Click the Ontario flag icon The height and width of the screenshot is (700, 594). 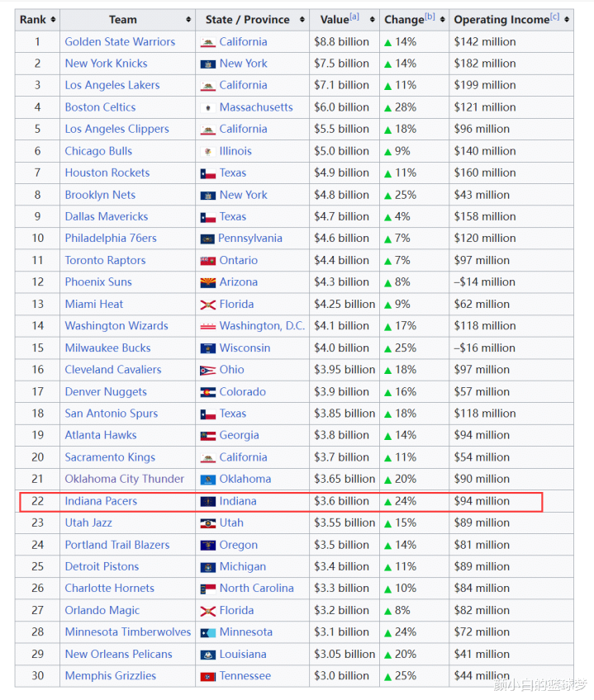pyautogui.click(x=208, y=261)
